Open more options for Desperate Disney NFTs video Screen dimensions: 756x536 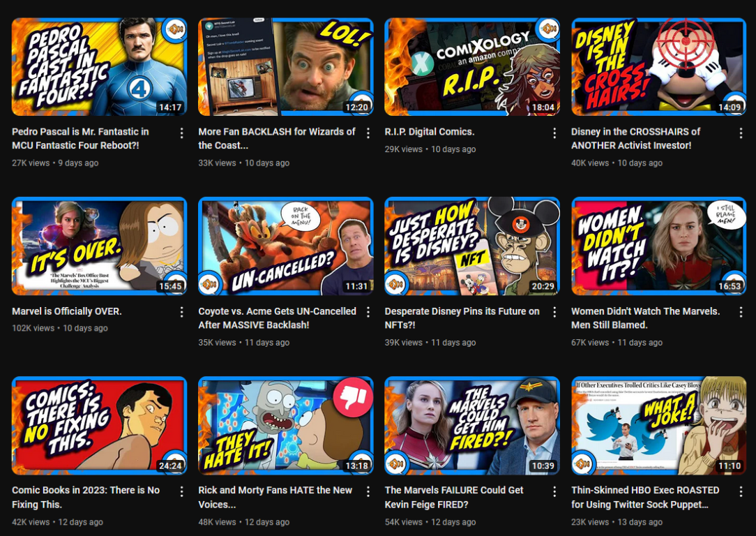(x=554, y=312)
